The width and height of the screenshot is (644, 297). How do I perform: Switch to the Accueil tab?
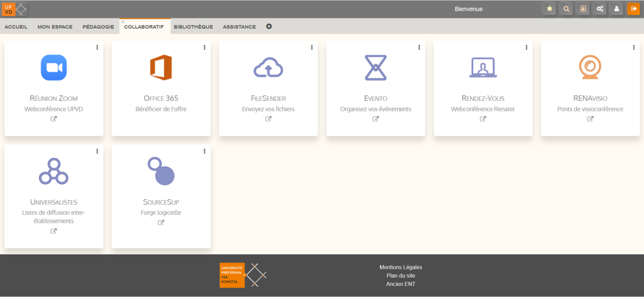[16, 27]
